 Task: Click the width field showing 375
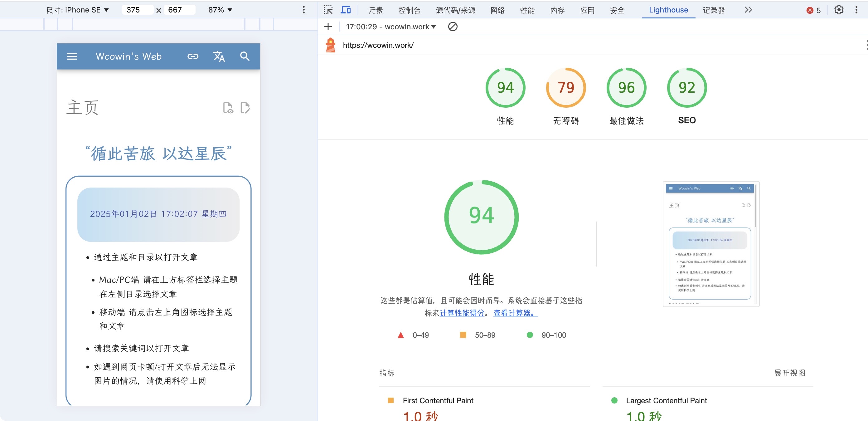[138, 10]
